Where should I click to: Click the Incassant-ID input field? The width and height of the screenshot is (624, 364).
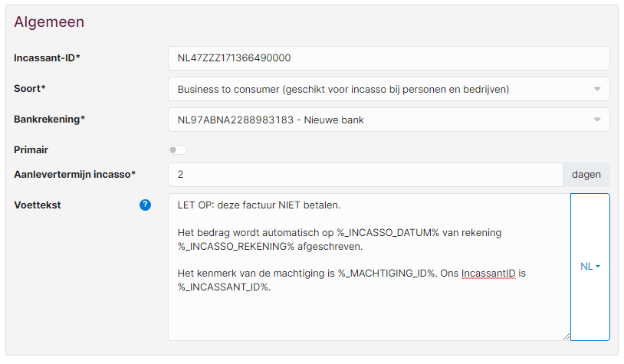click(x=389, y=58)
